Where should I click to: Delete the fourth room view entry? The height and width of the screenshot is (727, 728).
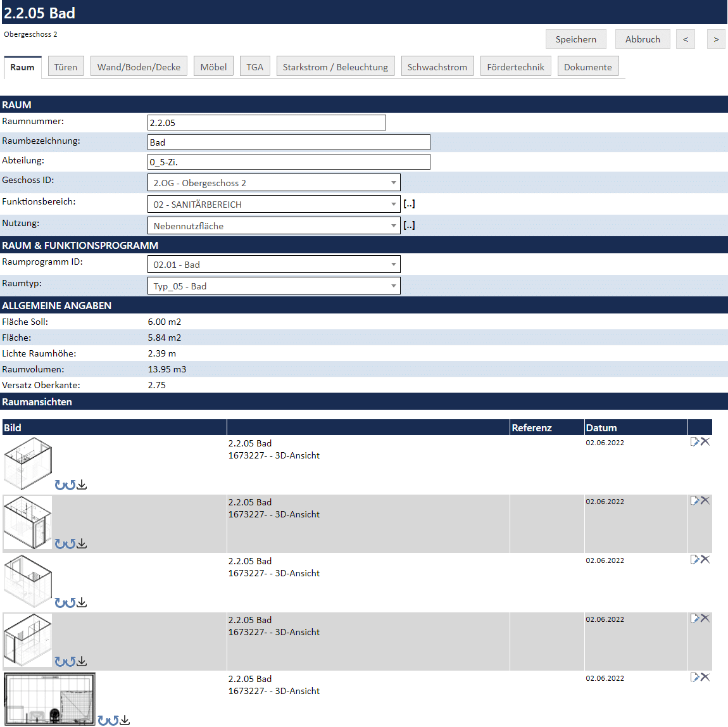tap(705, 619)
